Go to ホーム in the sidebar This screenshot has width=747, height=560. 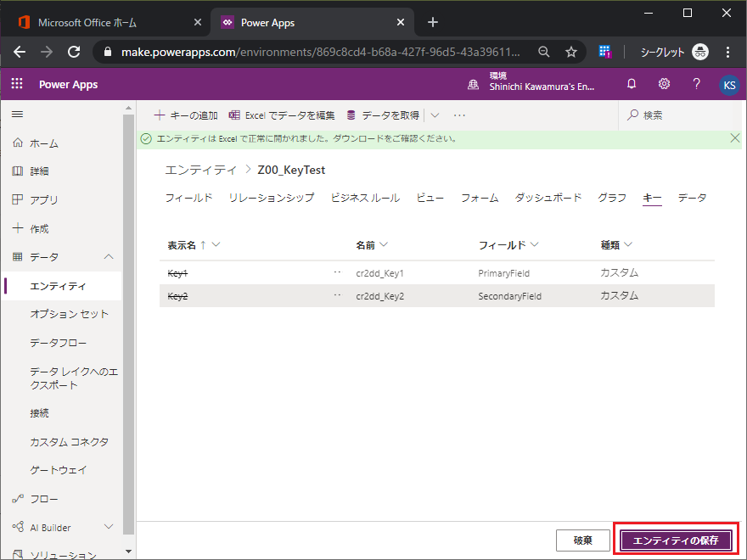point(44,143)
